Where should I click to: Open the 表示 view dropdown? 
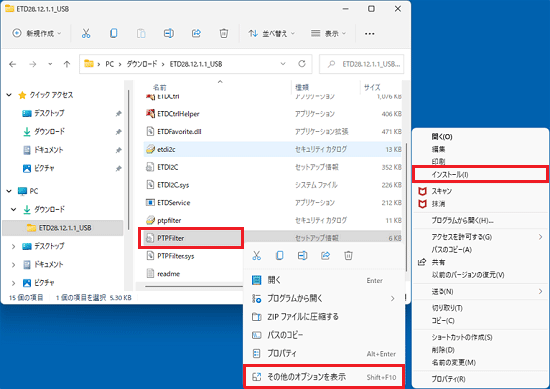329,33
